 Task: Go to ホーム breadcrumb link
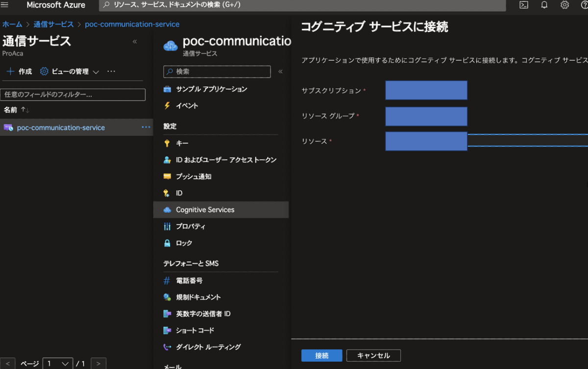point(12,24)
